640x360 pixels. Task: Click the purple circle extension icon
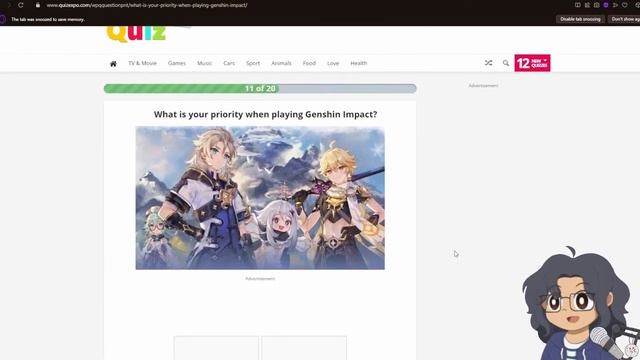pyautogui.click(x=606, y=5)
